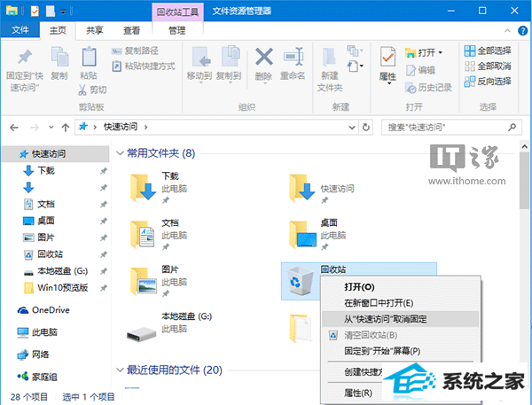Select 在新窗口中打开 from context menu

pos(379,303)
